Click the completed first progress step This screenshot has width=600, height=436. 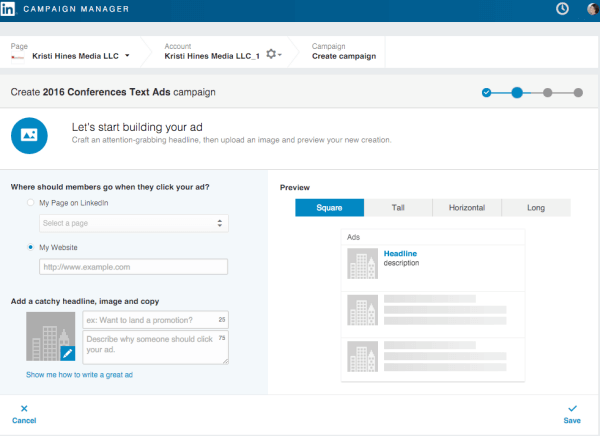click(x=486, y=92)
